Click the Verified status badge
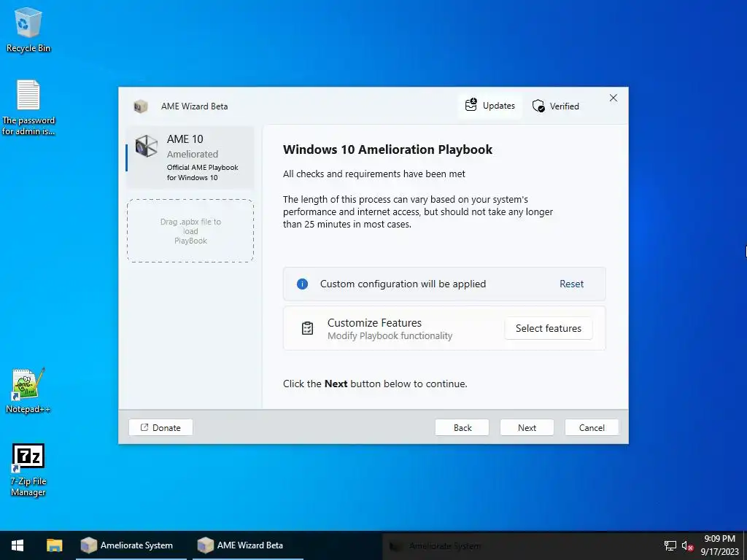 coord(555,106)
